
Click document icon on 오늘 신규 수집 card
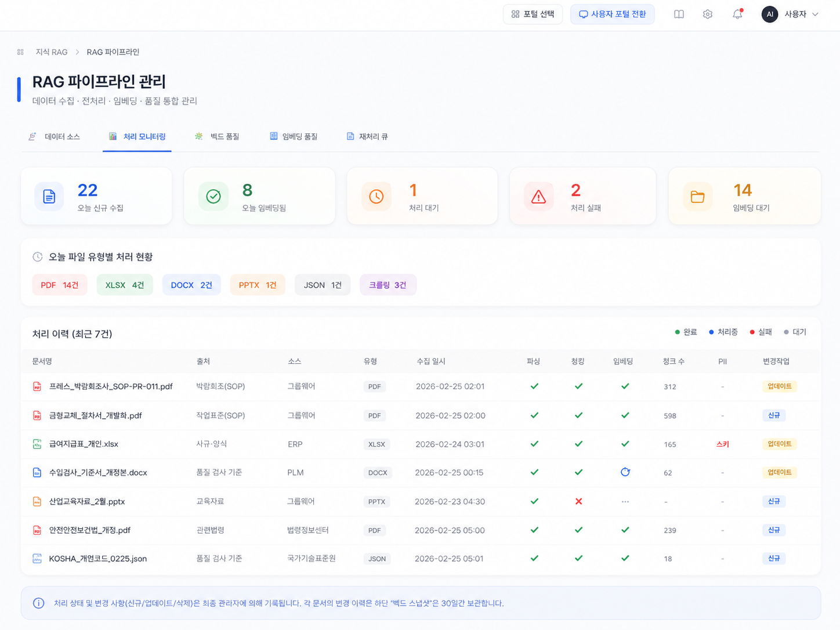[x=49, y=197]
